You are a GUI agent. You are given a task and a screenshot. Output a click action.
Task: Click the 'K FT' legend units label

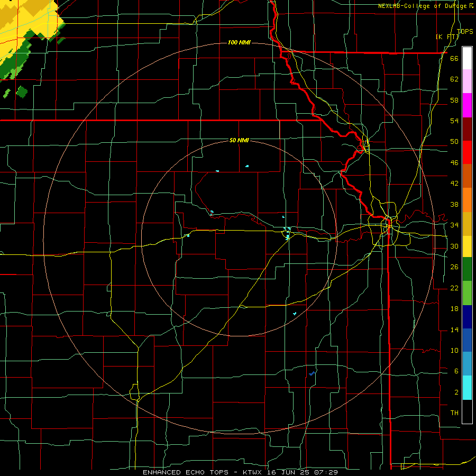pyautogui.click(x=447, y=36)
